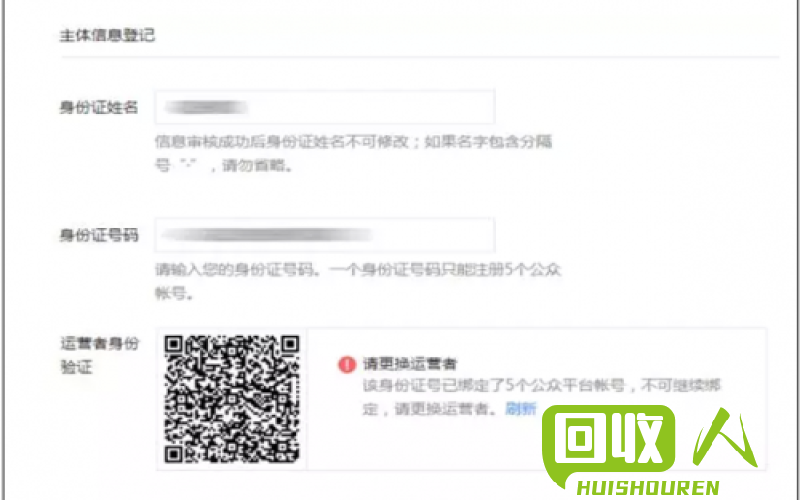The height and width of the screenshot is (500, 800).
Task: Click the 身份证姓名 field label
Action: coord(99,107)
